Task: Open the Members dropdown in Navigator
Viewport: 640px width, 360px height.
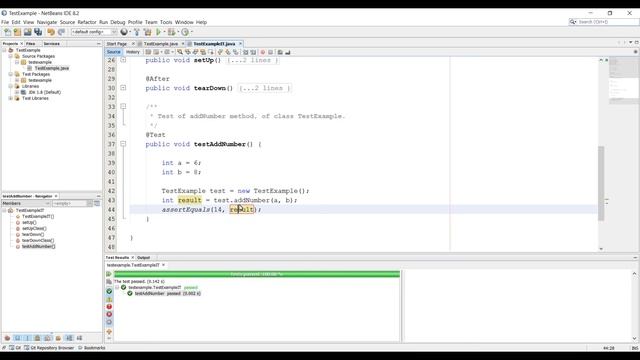Action: point(26,203)
